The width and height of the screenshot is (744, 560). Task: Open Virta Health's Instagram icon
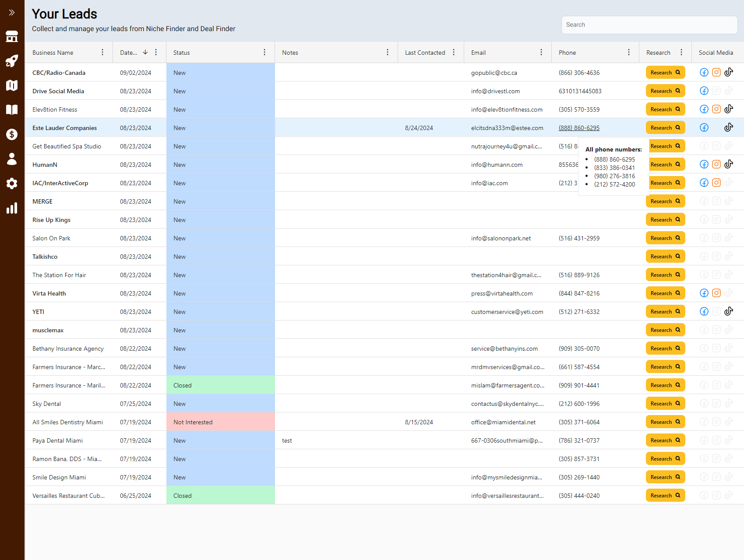click(x=716, y=293)
